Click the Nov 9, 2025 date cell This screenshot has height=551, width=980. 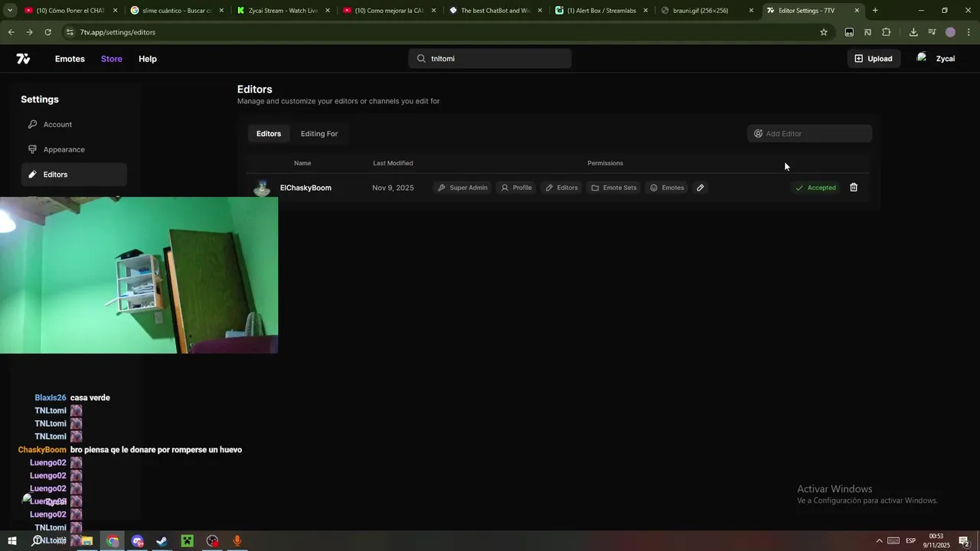point(393,187)
